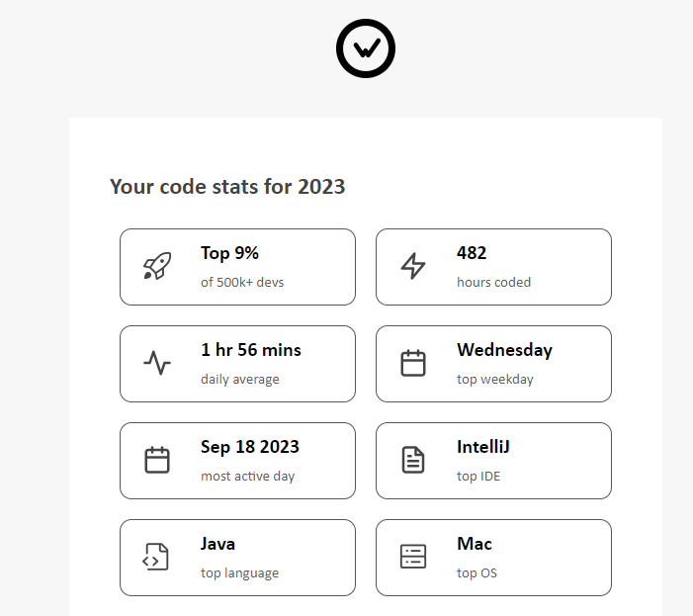Click the 'IntelliJ' value
The image size is (693, 616).
(x=483, y=447)
